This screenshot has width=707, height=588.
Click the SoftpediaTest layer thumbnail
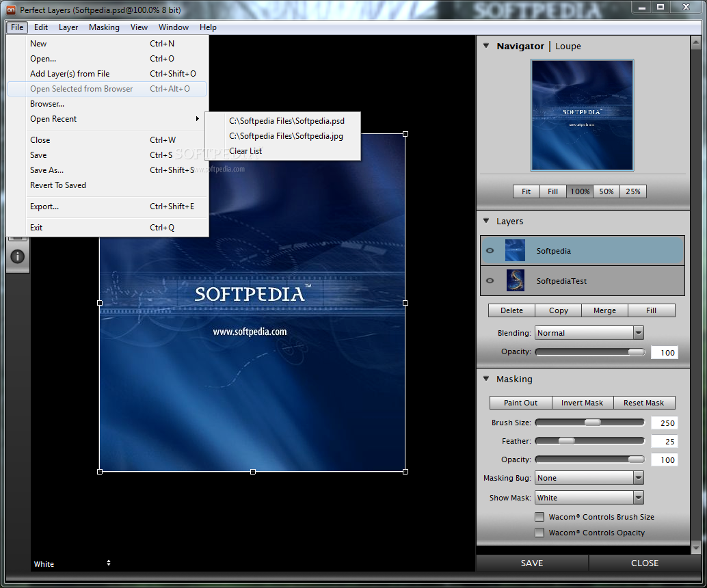pyautogui.click(x=515, y=280)
